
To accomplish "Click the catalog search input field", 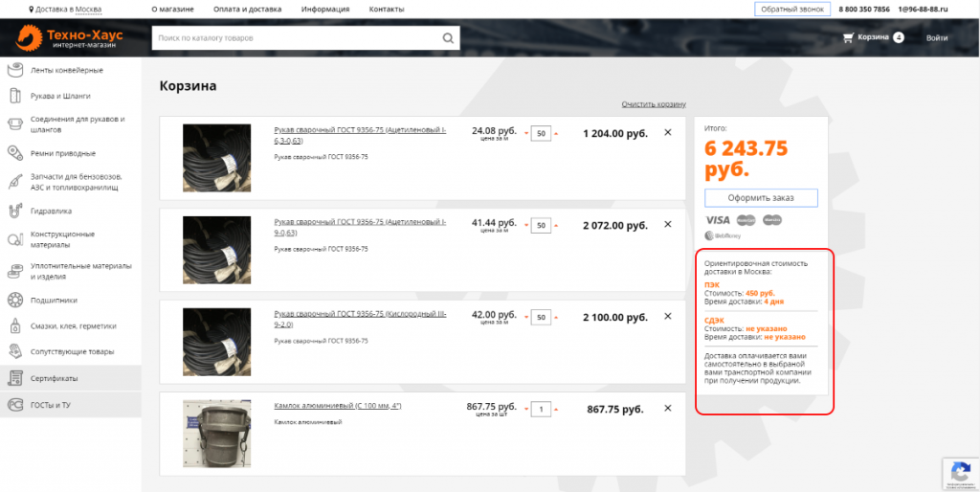I will 295,38.
